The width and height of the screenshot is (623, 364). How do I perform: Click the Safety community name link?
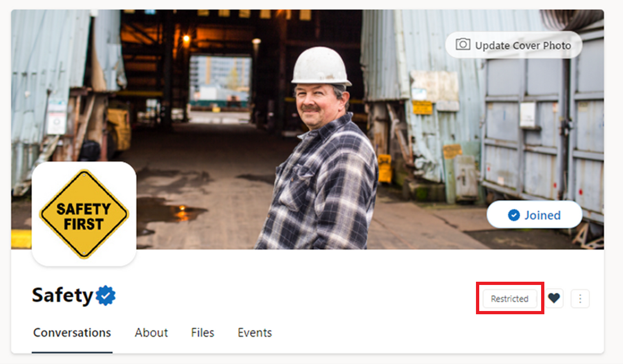[62, 295]
